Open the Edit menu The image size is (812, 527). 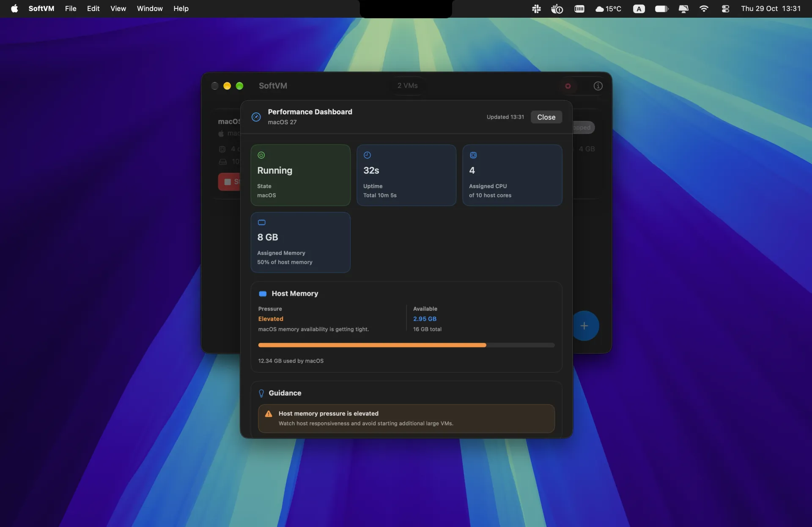point(93,8)
